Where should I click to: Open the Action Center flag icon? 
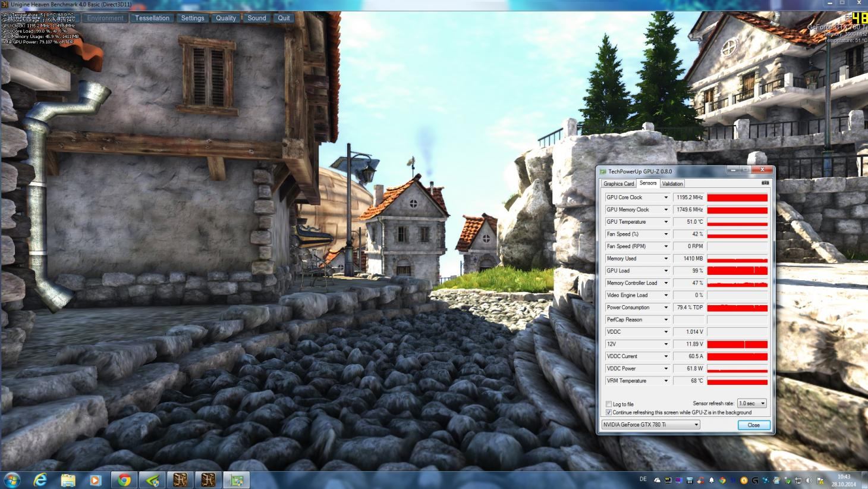[x=819, y=480]
